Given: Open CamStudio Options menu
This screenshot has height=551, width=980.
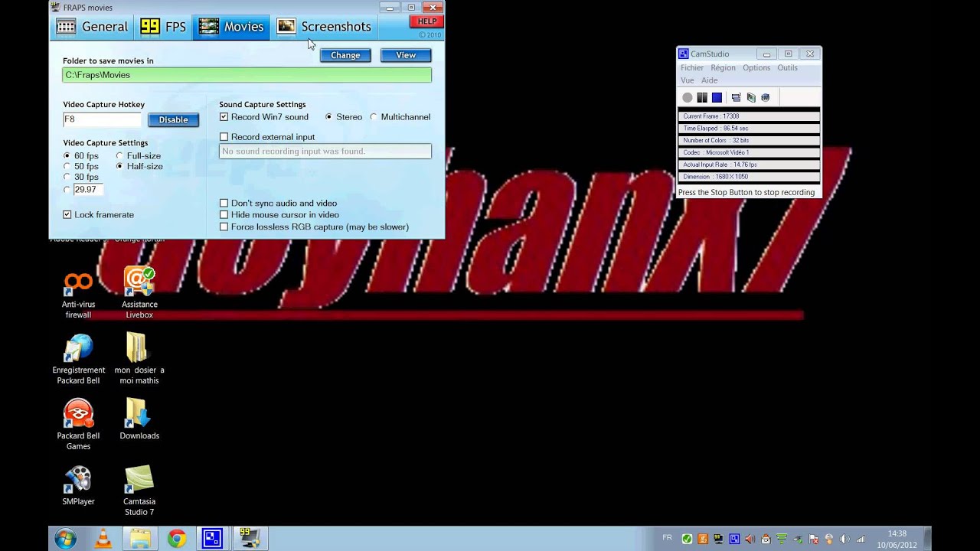Looking at the screenshot, I should click(756, 68).
